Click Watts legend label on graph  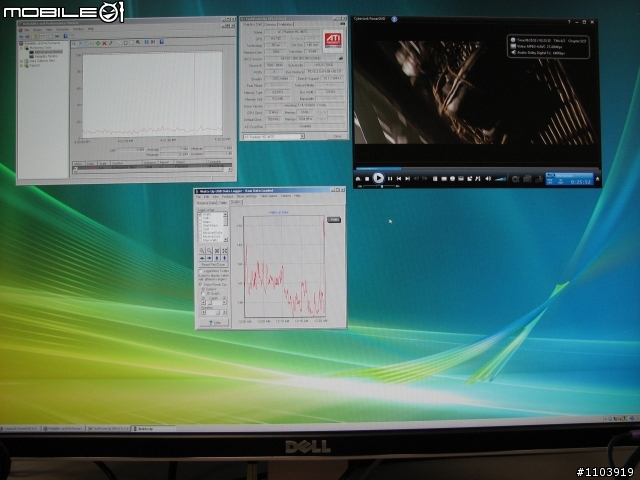coord(334,220)
